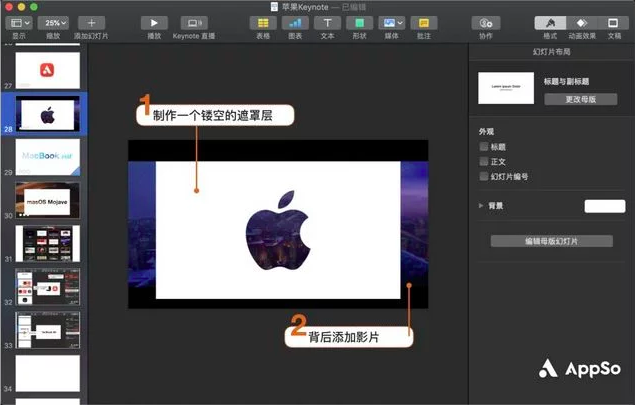Toggle the Body (正文) checkbox
The image size is (635, 405).
(484, 162)
